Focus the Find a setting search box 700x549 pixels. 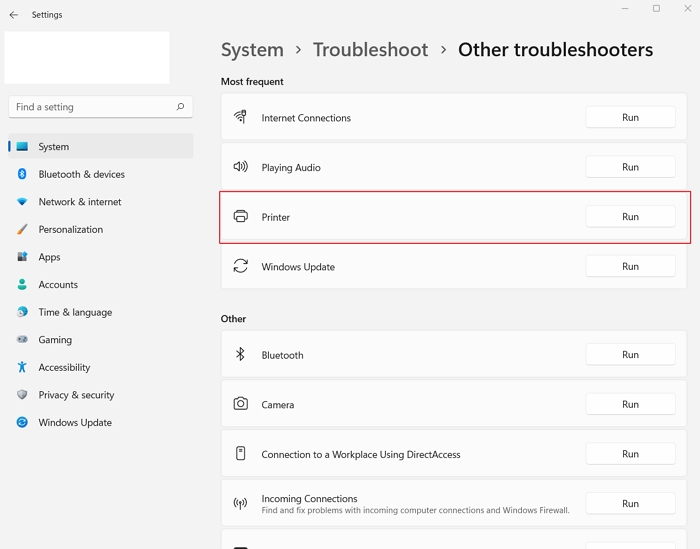coord(100,107)
